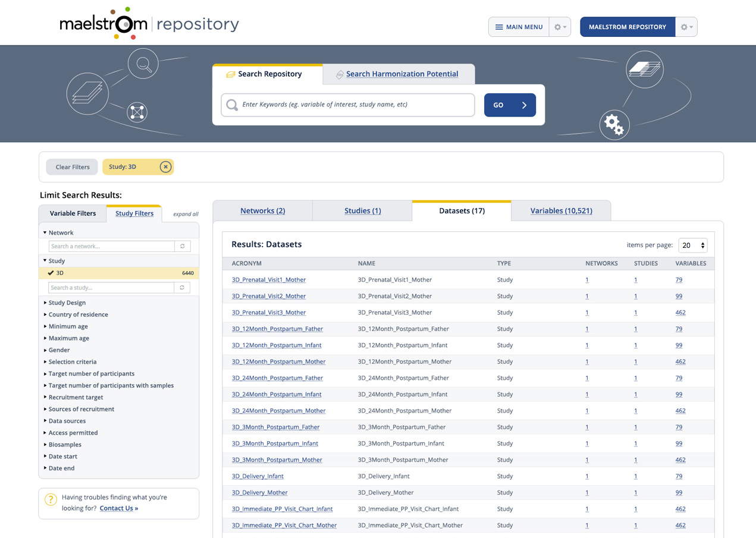Screen dimensions: 756x538
Task: Click the magnifying glass icon in search field
Action: coord(232,105)
